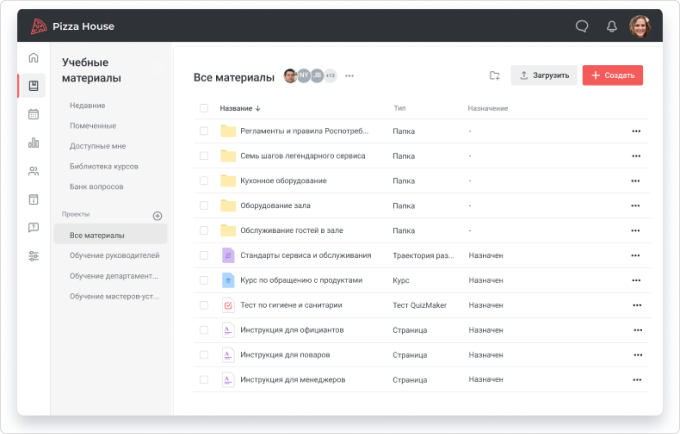
Task: Open the home icon in sidebar
Action: point(33,58)
